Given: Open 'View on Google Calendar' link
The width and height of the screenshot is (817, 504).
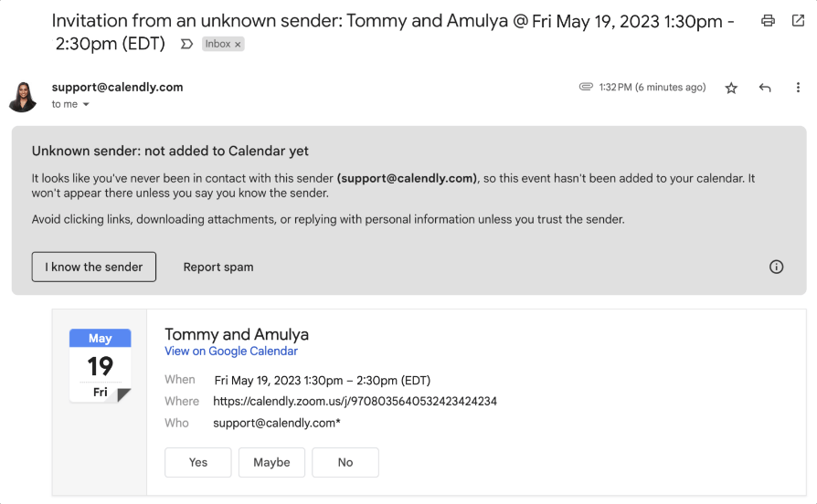Looking at the screenshot, I should (231, 352).
